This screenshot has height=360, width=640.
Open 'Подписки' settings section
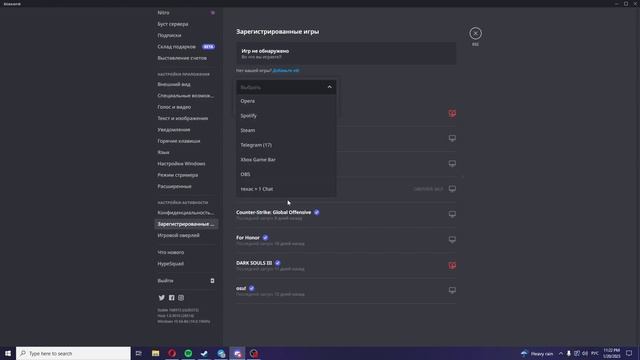187,36
